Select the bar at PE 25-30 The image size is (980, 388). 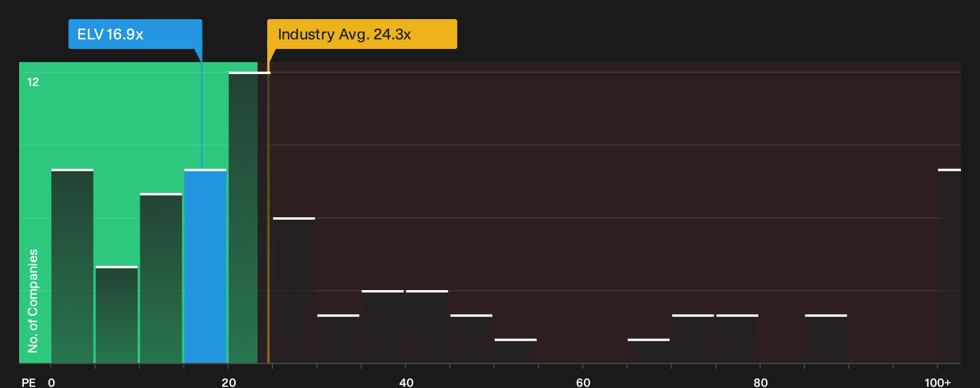[294, 290]
